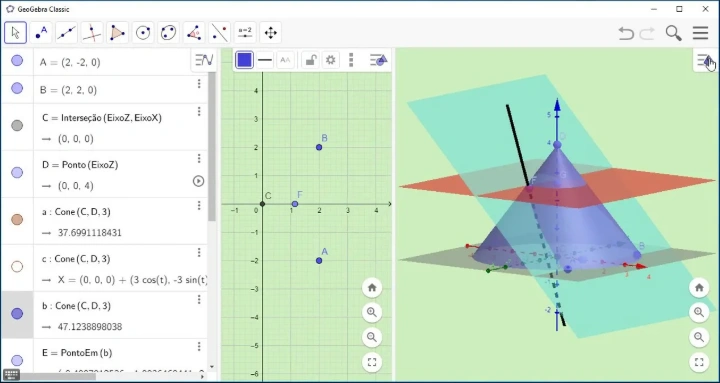The image size is (720, 383).
Task: Open the main hamburger menu
Action: (700, 33)
